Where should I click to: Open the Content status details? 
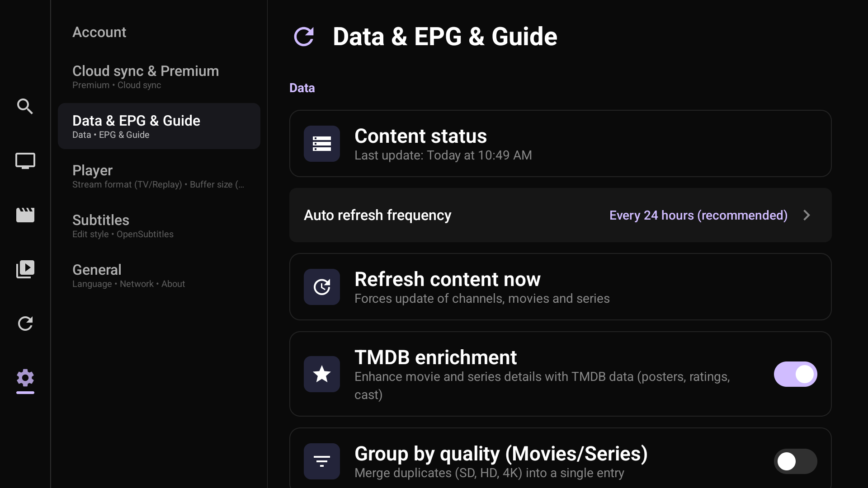(497, 144)
